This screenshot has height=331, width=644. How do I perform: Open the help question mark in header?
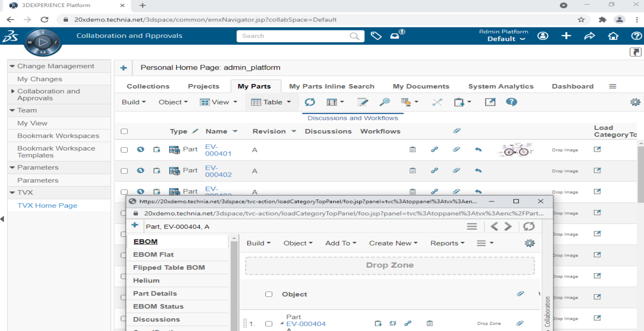coord(636,36)
